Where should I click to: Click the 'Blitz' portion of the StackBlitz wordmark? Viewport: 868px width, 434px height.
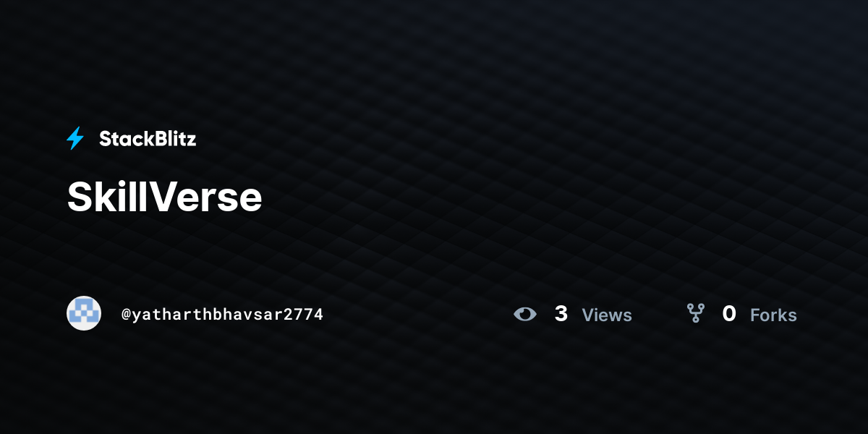pyautogui.click(x=173, y=139)
